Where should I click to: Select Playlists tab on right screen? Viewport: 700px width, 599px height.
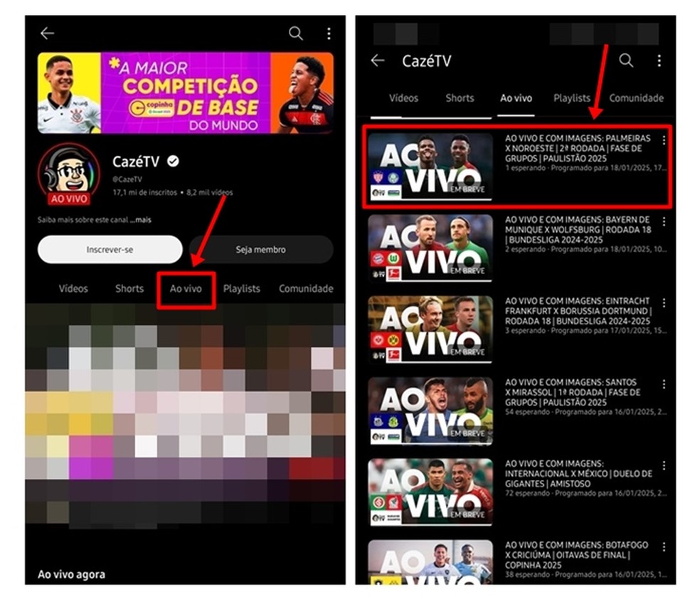point(572,98)
